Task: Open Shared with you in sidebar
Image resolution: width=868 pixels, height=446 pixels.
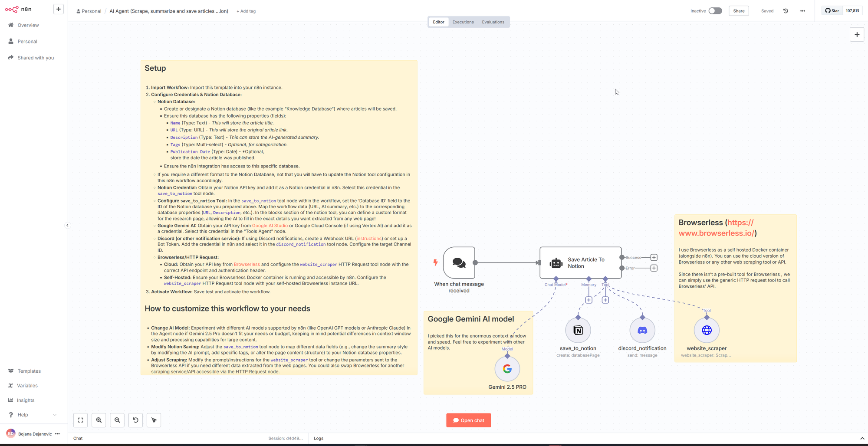Action: click(x=36, y=58)
